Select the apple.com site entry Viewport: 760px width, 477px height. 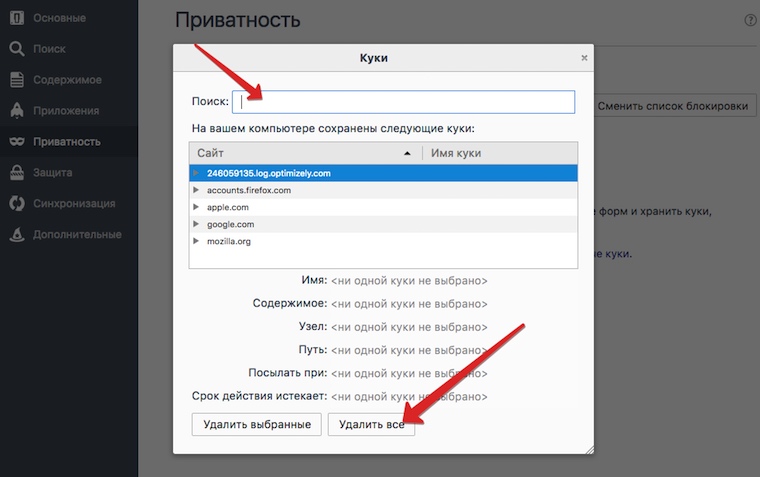228,207
